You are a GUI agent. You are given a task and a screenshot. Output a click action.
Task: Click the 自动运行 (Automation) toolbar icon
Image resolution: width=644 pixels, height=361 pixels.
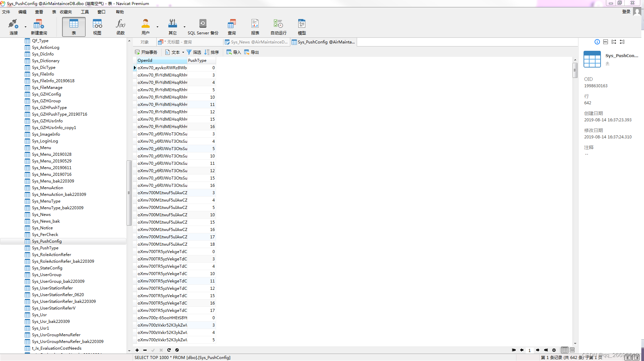(x=278, y=27)
